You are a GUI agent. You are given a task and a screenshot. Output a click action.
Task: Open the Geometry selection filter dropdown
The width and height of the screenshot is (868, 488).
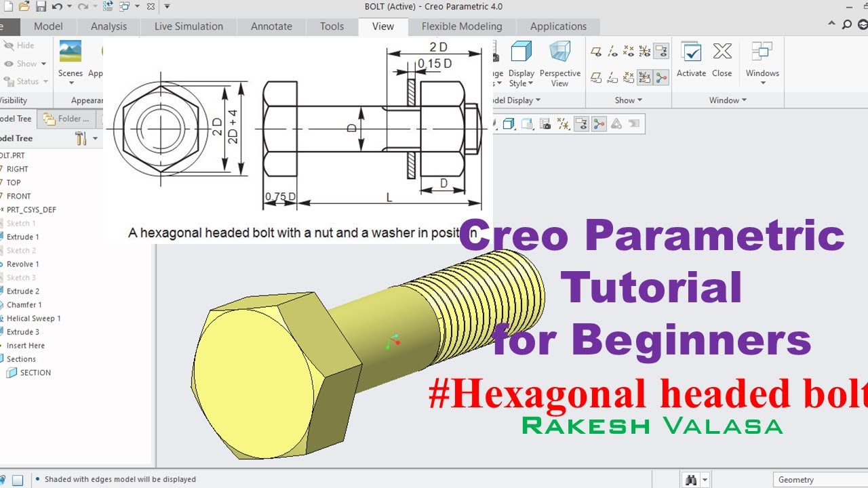[821, 480]
